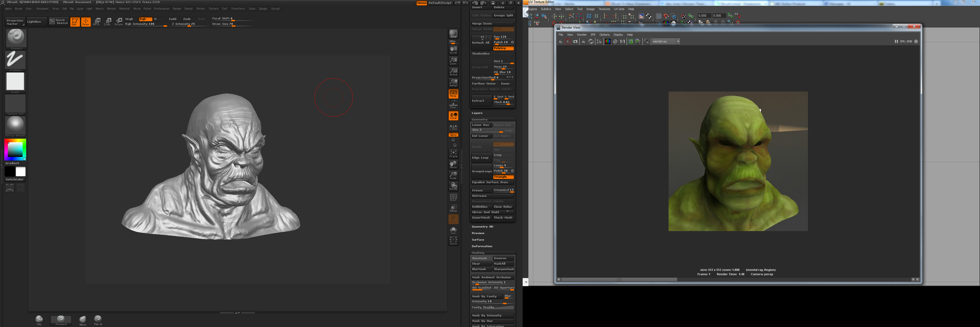
Task: Display RGB channels in Render View
Action: pyautogui.click(x=608, y=41)
